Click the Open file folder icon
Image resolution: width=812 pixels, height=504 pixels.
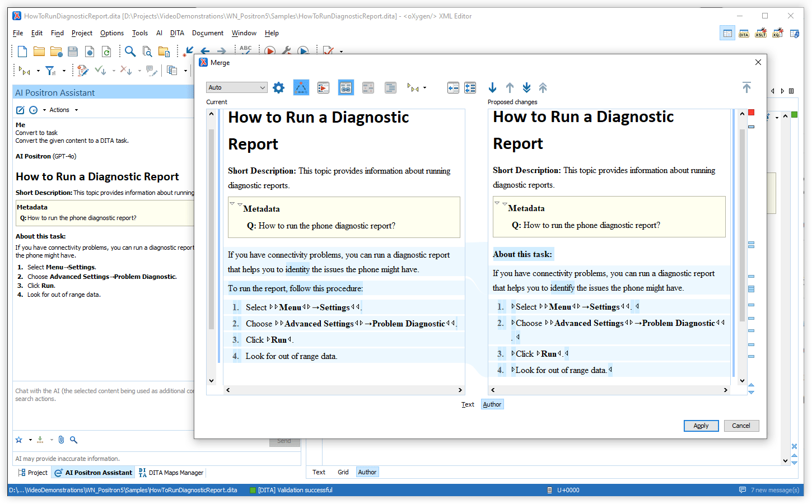39,52
